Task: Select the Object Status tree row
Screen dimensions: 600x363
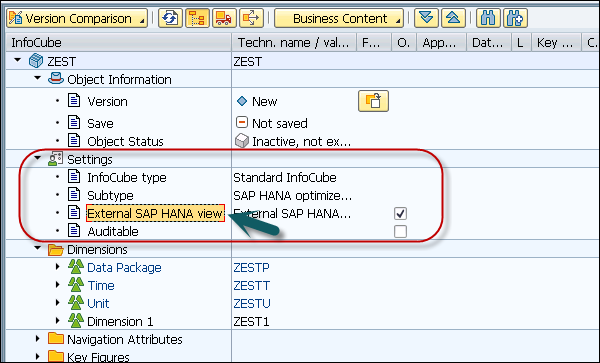Action: [125, 142]
